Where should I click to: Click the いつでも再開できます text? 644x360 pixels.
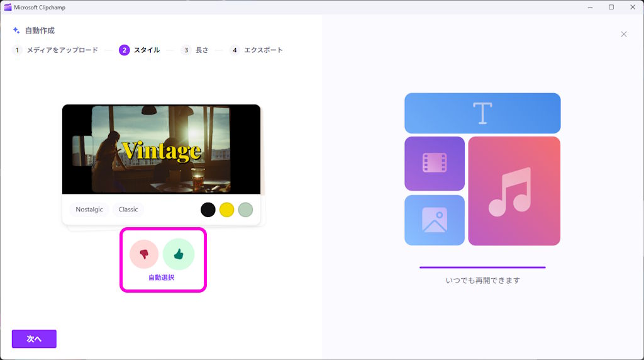coord(482,280)
